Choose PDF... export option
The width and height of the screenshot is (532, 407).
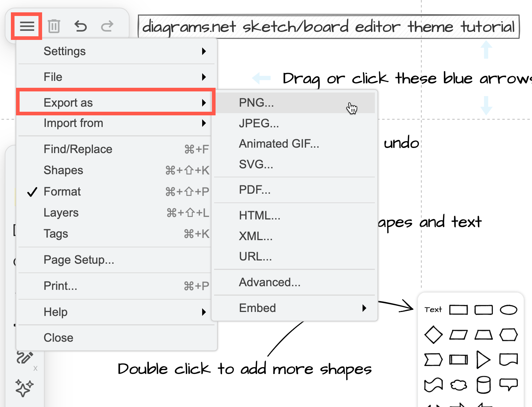pyautogui.click(x=294, y=190)
